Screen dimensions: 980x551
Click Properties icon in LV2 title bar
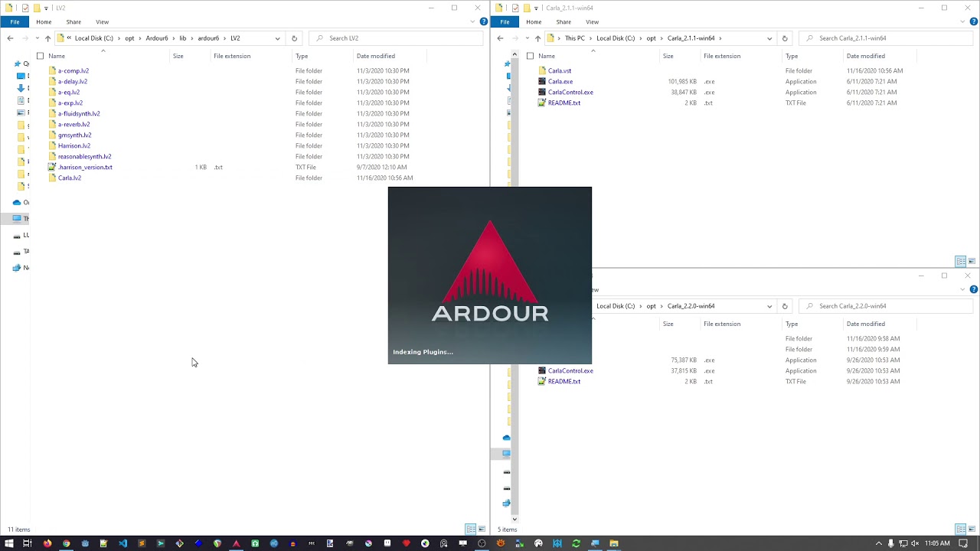pyautogui.click(x=25, y=8)
